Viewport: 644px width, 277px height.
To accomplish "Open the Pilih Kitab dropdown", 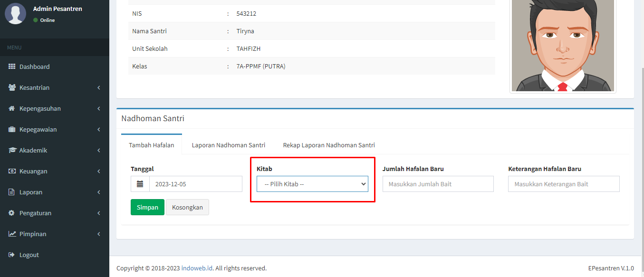I will click(312, 184).
